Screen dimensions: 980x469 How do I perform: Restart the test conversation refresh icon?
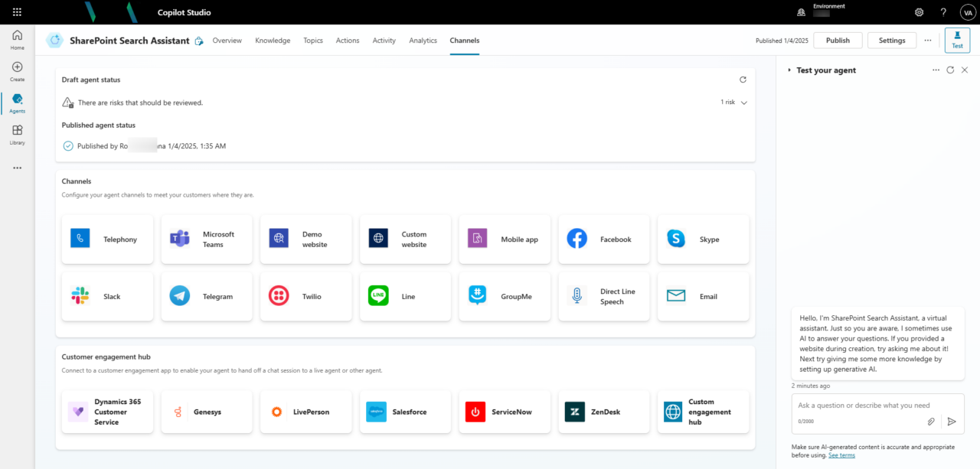[950, 70]
